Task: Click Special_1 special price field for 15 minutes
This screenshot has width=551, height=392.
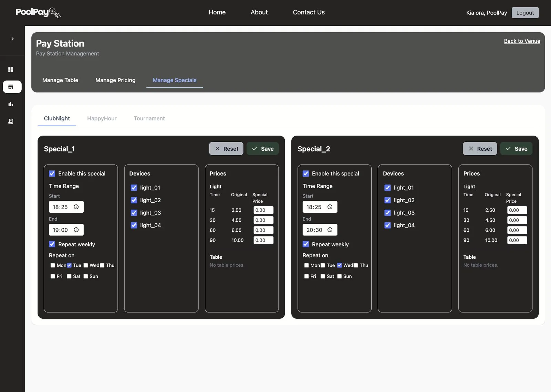Action: tap(263, 210)
